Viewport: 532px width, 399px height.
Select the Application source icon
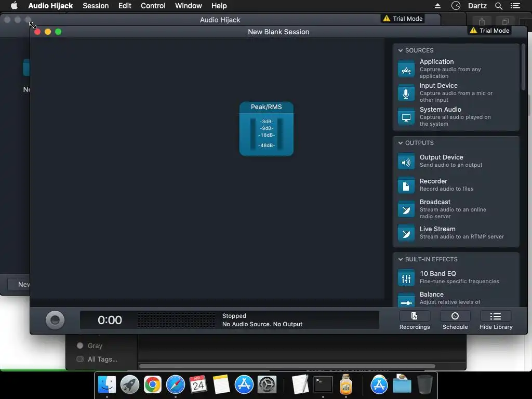coord(406,69)
